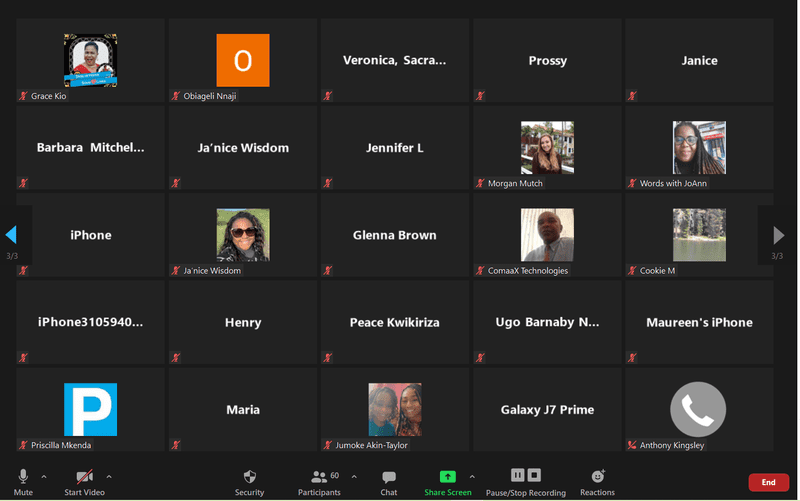Screen dimensions: 800x501
Task: Open the Security shield menu
Action: pos(249,477)
